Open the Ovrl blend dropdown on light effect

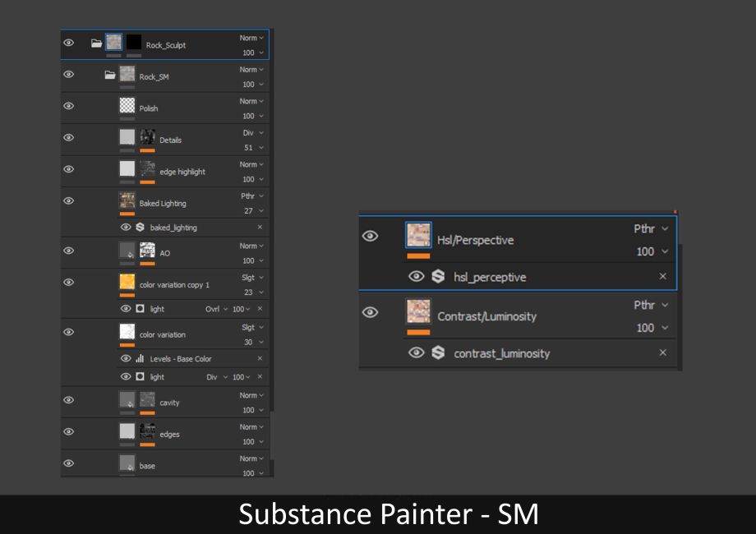tap(216, 309)
